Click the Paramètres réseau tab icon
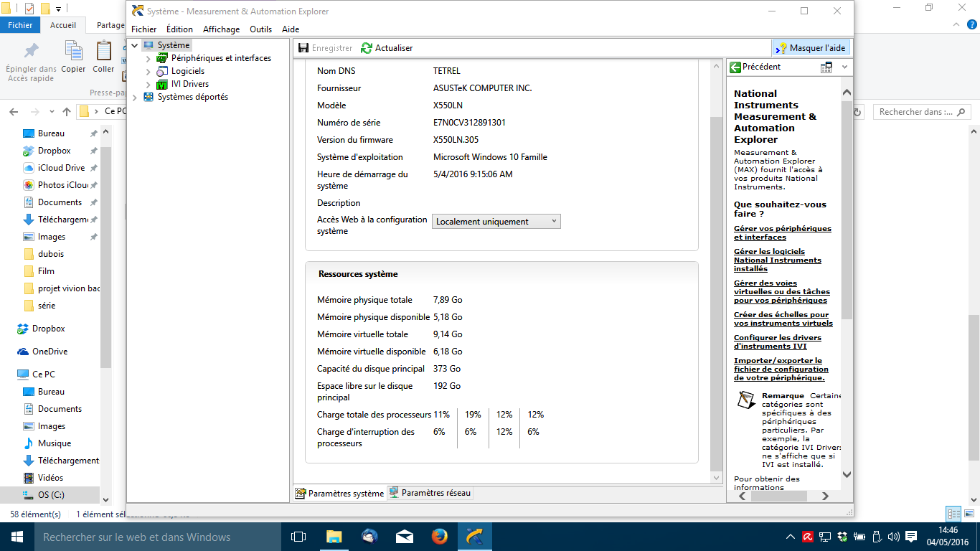 coord(394,493)
